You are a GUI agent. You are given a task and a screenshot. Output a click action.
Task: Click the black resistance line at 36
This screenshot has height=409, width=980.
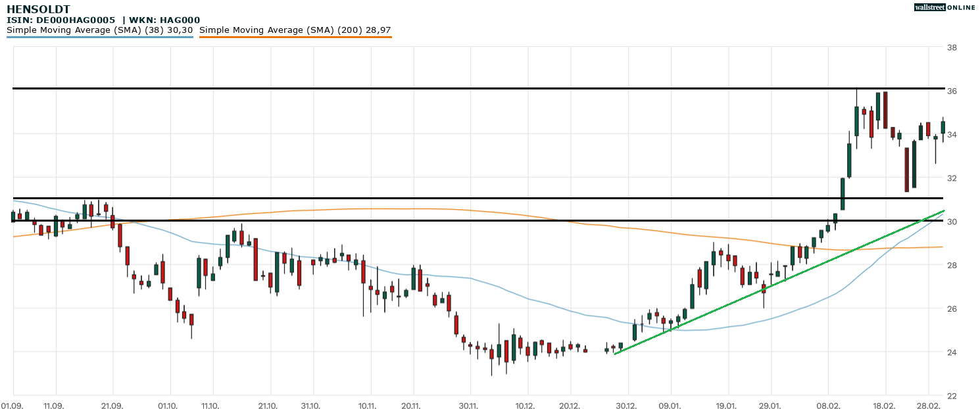point(460,88)
